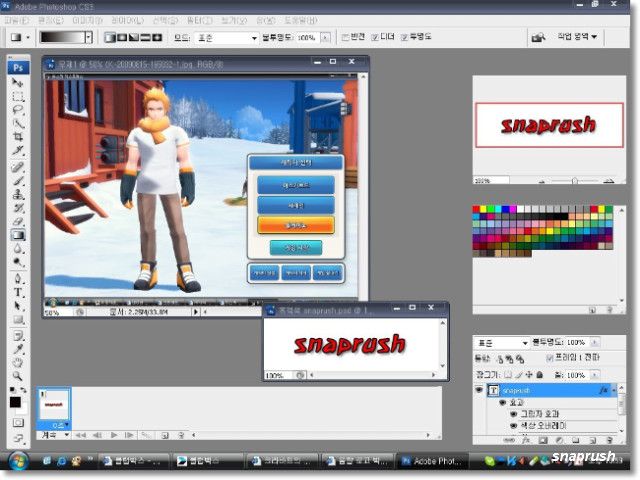The width and height of the screenshot is (640, 480).
Task: Open the Layers panel opacity arrow
Action: coord(594,342)
